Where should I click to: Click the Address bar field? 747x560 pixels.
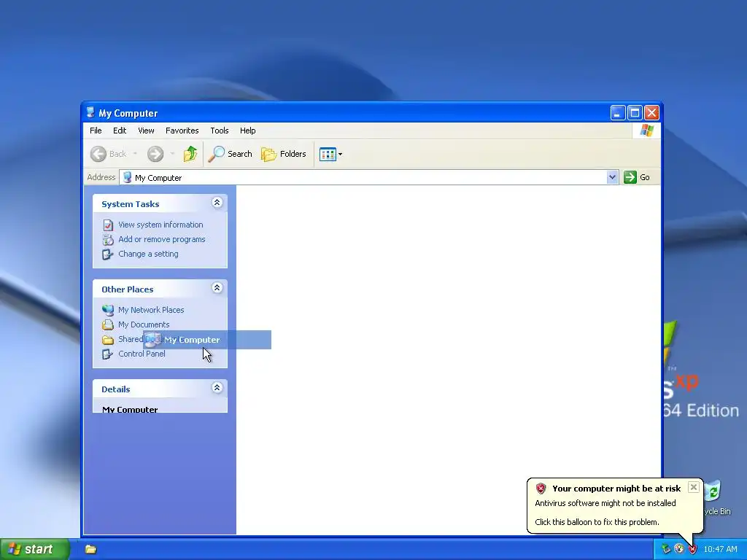369,177
